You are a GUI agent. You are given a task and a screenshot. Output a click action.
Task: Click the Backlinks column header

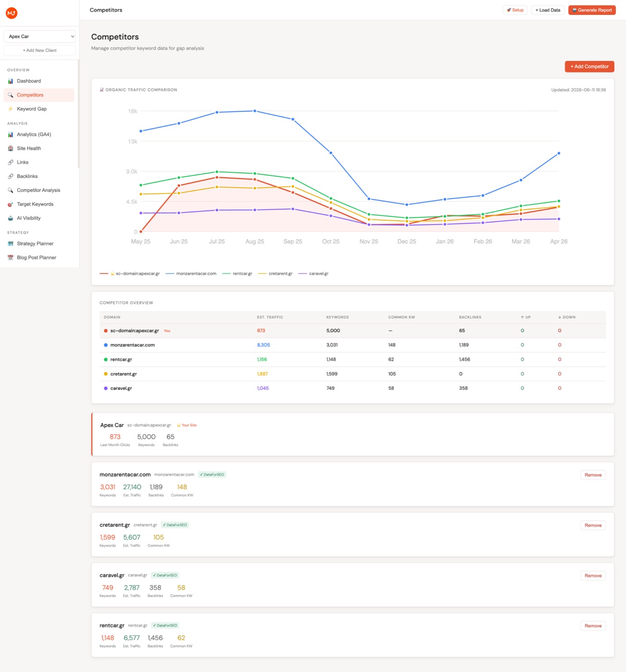pyautogui.click(x=470, y=317)
